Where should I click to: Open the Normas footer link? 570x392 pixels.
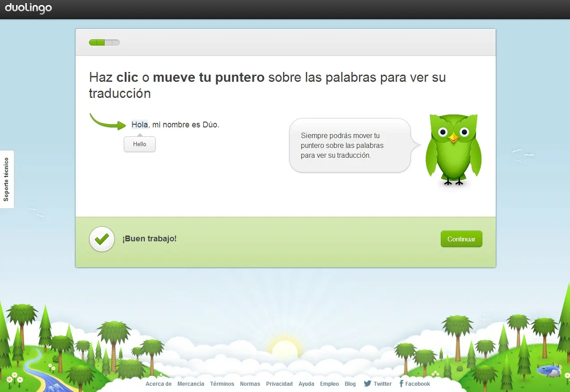pyautogui.click(x=250, y=384)
